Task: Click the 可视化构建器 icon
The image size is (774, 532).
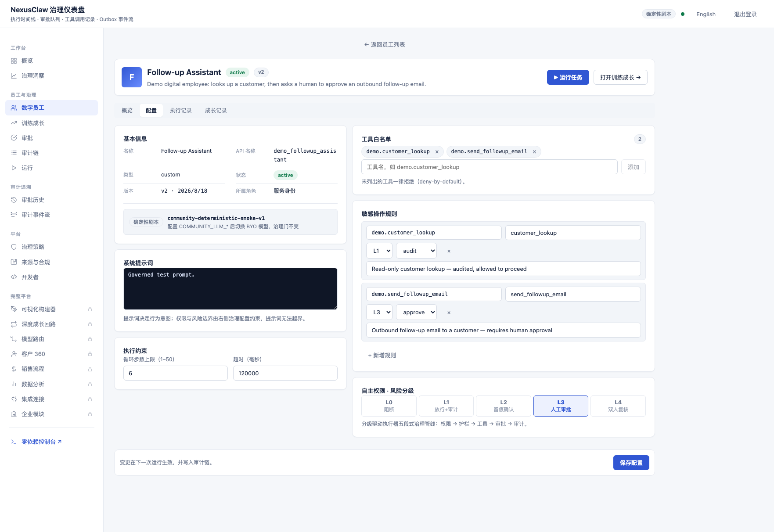Action: pyautogui.click(x=14, y=309)
